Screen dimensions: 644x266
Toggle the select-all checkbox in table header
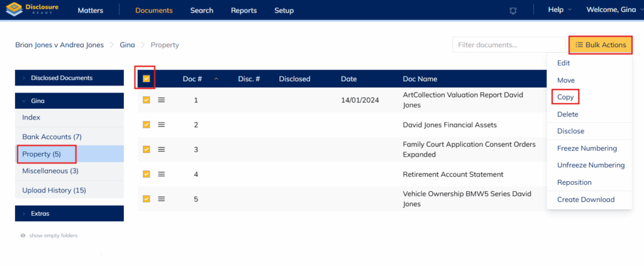[x=147, y=79]
